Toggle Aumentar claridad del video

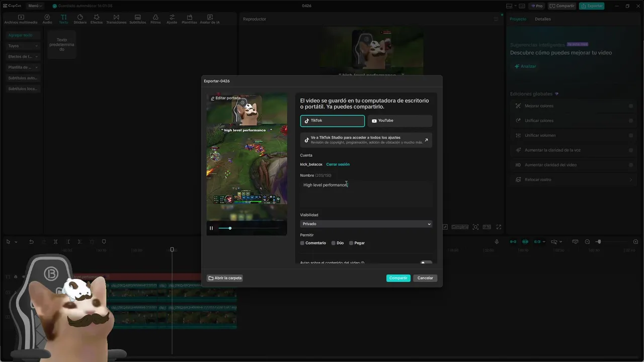pyautogui.click(x=631, y=165)
